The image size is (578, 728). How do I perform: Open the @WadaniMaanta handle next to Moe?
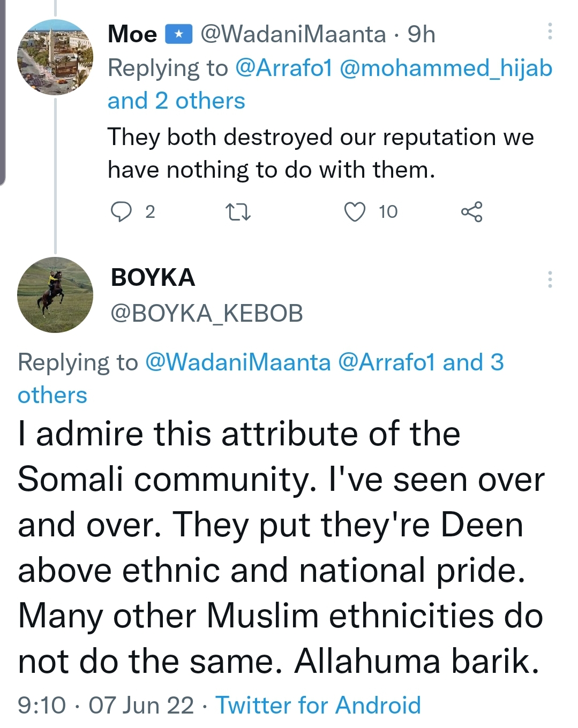293,34
